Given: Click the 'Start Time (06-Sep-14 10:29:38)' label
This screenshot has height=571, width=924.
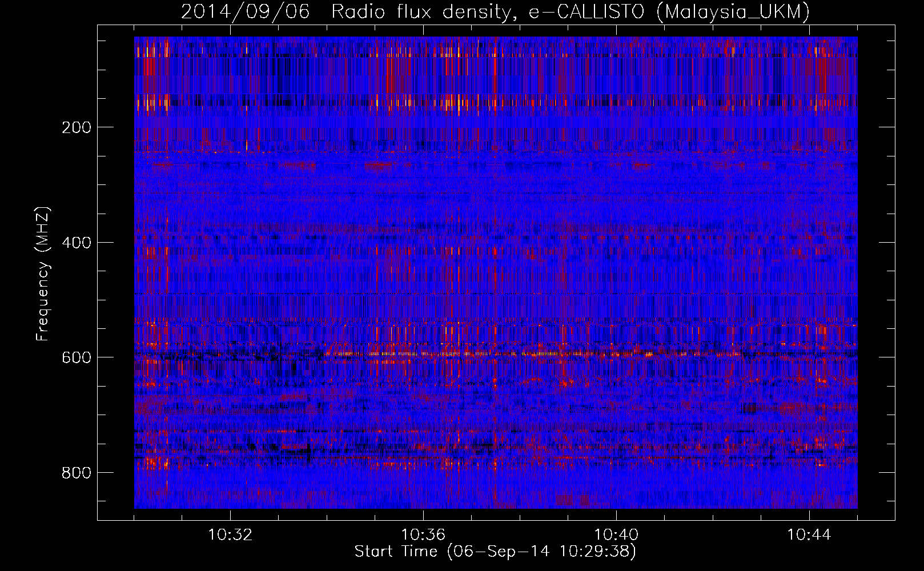Looking at the screenshot, I should [495, 552].
